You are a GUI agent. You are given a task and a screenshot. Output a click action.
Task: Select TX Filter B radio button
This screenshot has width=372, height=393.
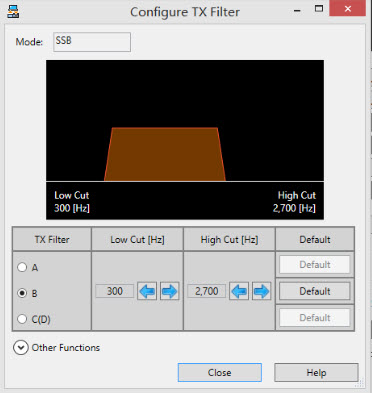[22, 293]
